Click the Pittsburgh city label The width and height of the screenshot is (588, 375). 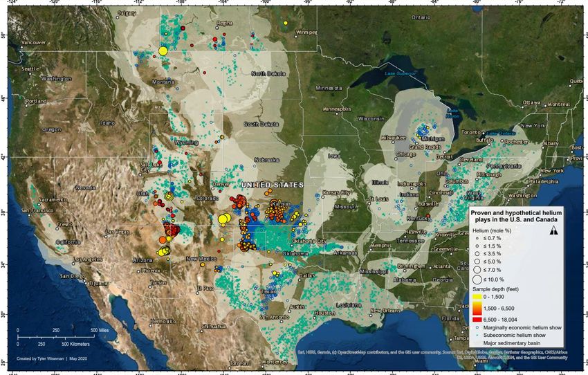point(489,174)
